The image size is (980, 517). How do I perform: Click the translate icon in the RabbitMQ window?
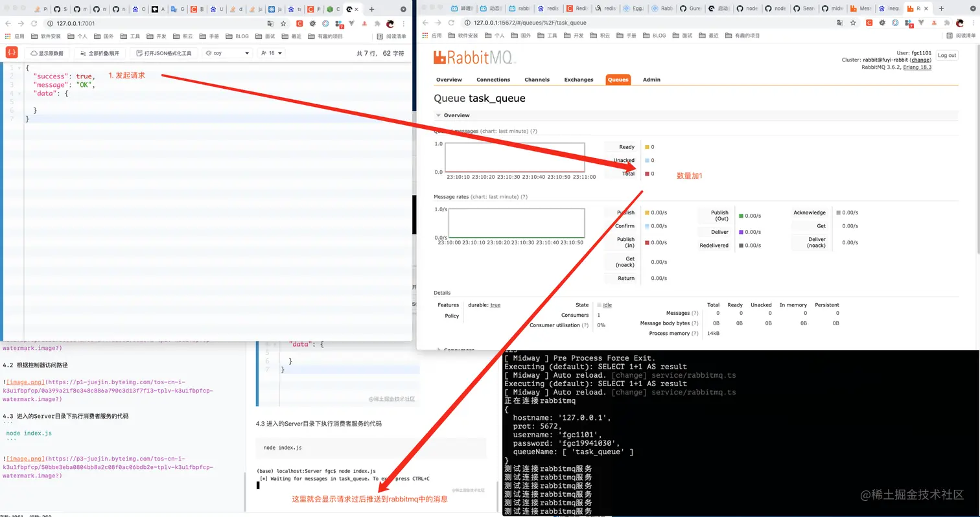[x=840, y=23]
